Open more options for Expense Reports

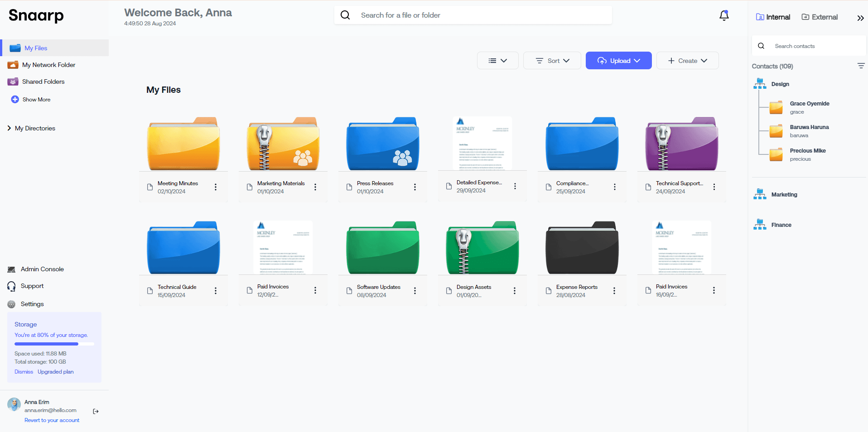pyautogui.click(x=614, y=291)
